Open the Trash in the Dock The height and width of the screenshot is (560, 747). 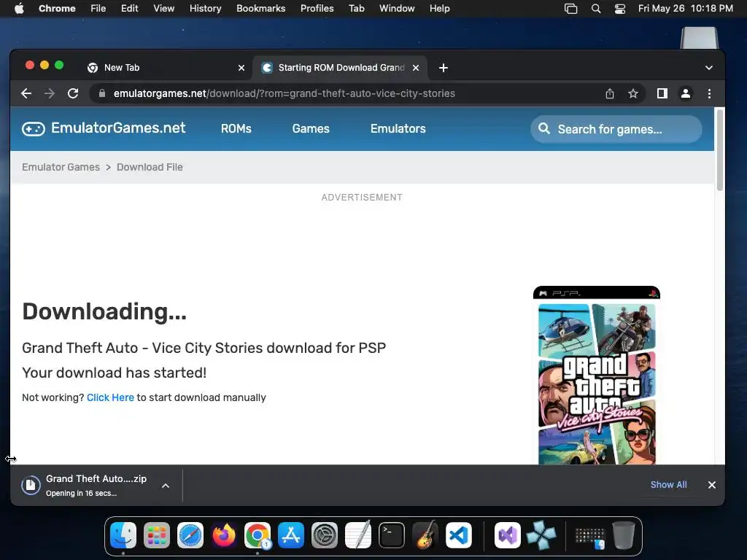[x=624, y=535]
